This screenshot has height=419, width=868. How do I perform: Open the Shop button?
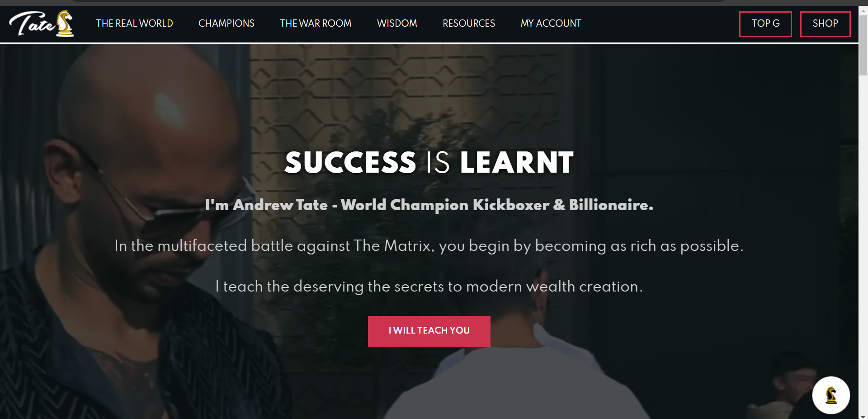(x=825, y=24)
